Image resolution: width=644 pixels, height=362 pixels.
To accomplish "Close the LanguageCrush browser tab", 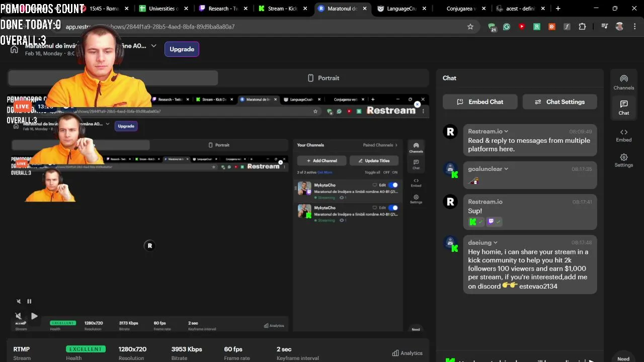I will pyautogui.click(x=425, y=9).
